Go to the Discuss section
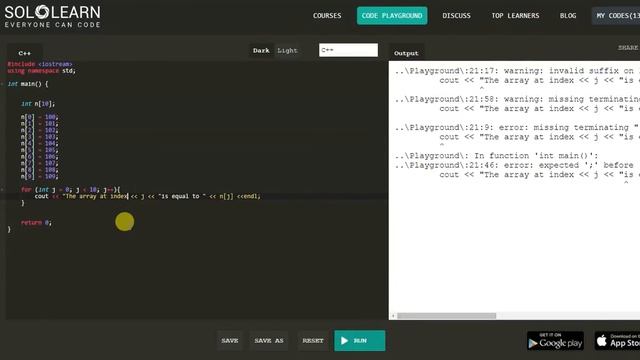Viewport: 640px width, 360px height. 456,16
